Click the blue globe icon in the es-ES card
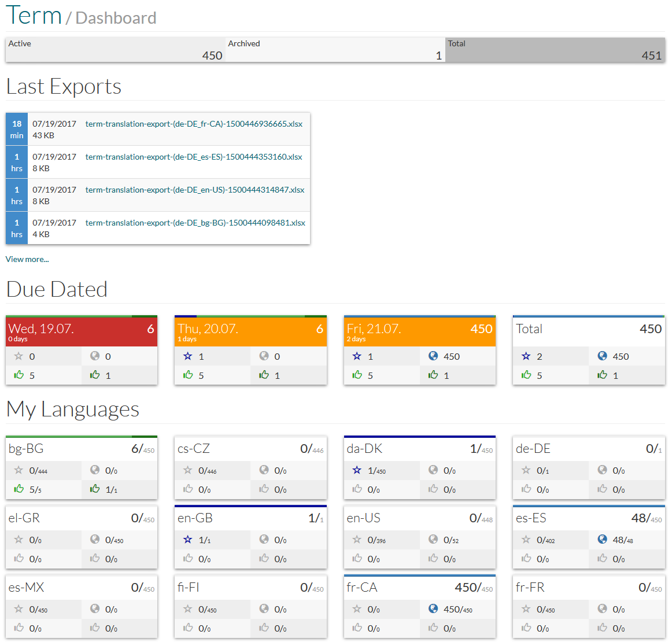The height and width of the screenshot is (642, 672). click(x=602, y=540)
